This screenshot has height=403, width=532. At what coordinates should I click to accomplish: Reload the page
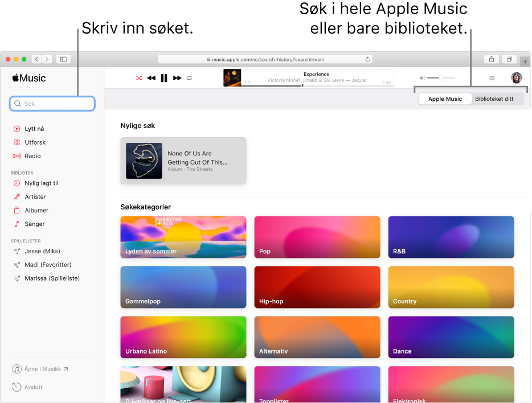(367, 59)
